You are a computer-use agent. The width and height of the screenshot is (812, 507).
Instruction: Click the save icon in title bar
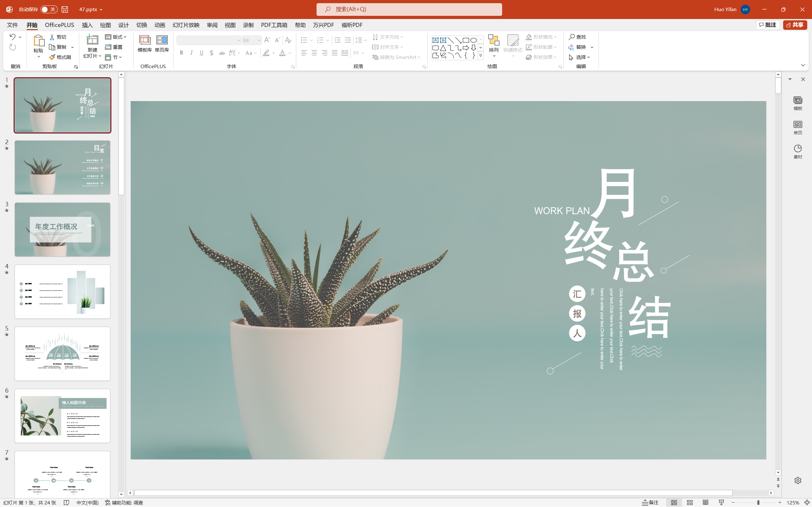[x=65, y=10]
